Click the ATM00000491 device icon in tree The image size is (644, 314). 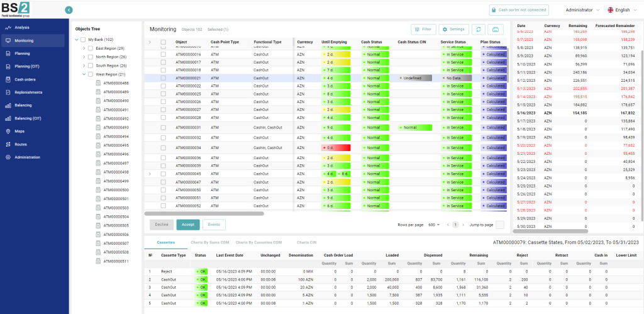click(98, 109)
